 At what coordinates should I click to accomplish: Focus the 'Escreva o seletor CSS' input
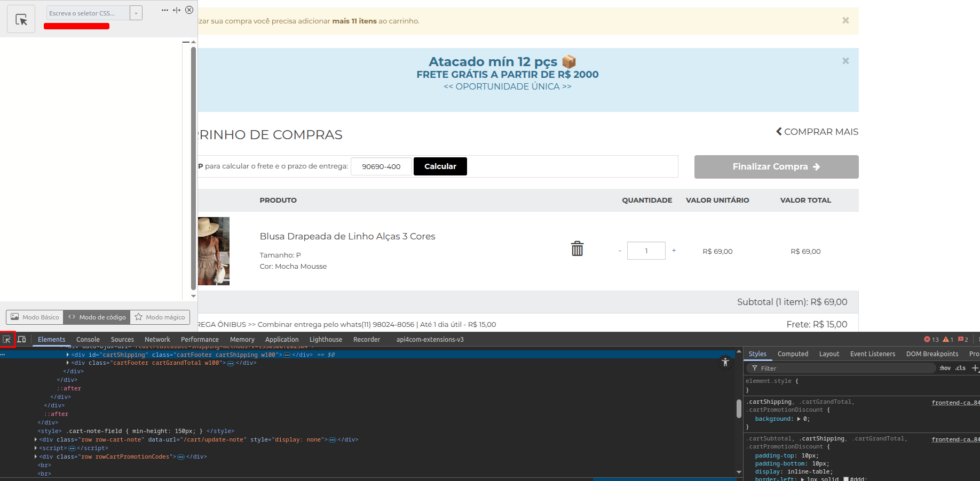click(x=88, y=13)
